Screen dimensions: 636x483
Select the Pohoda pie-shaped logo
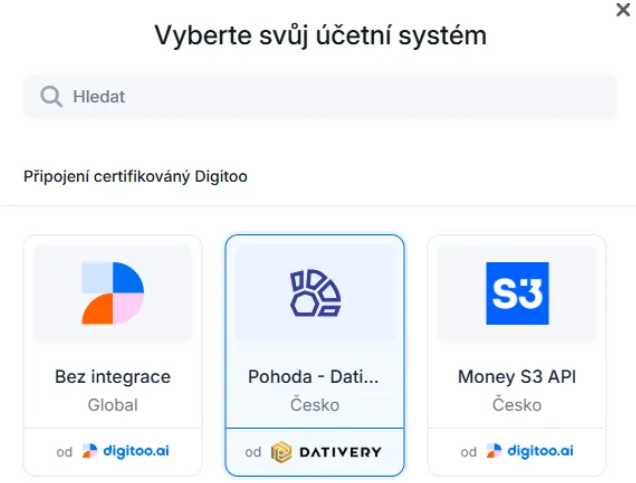315,293
